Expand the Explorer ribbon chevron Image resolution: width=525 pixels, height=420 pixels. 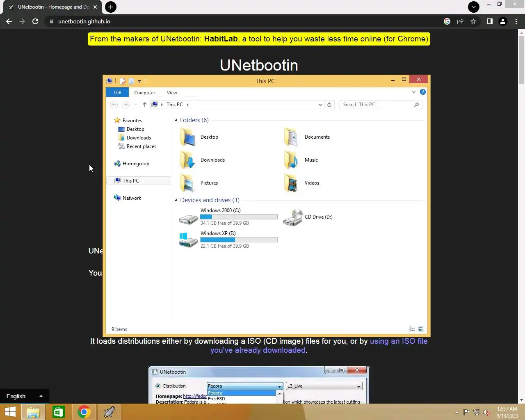coord(414,92)
